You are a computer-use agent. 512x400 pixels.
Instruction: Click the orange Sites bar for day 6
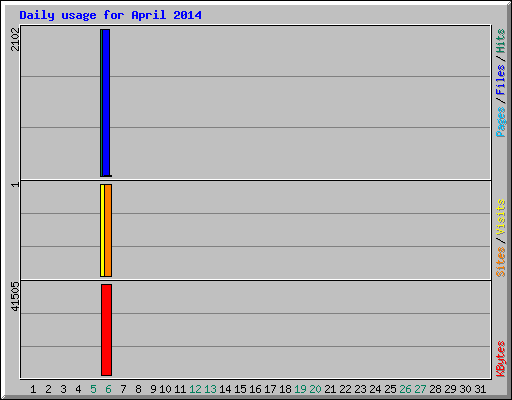pyautogui.click(x=108, y=230)
